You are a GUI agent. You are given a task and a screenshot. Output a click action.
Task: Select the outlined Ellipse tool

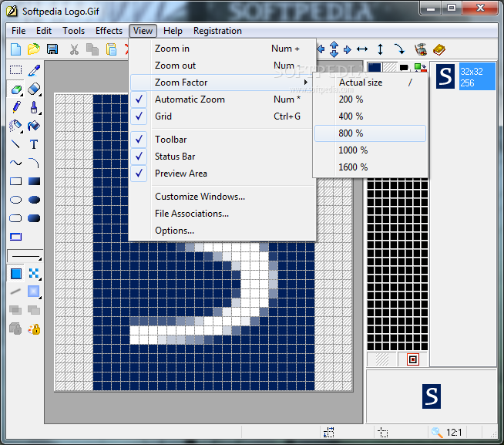tap(15, 200)
